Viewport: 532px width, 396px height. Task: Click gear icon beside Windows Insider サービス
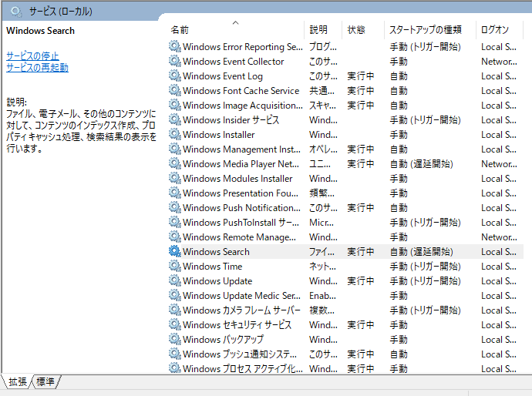[175, 119]
